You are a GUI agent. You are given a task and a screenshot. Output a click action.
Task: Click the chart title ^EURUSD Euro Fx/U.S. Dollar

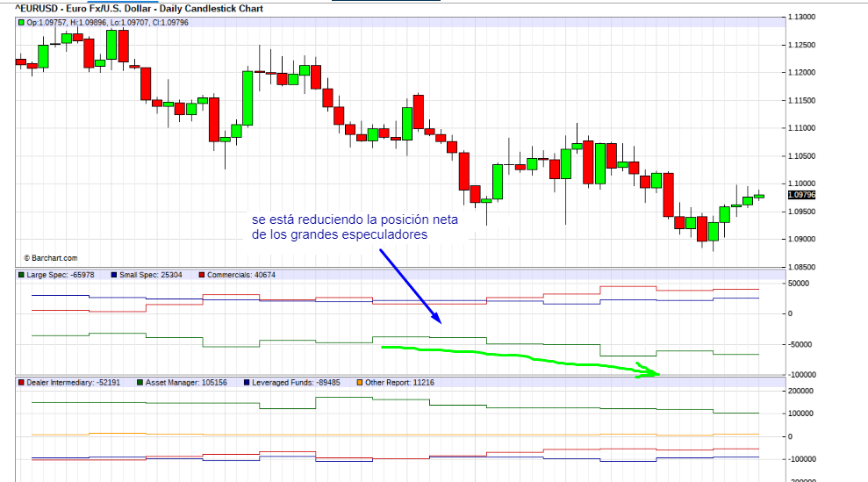tap(139, 9)
